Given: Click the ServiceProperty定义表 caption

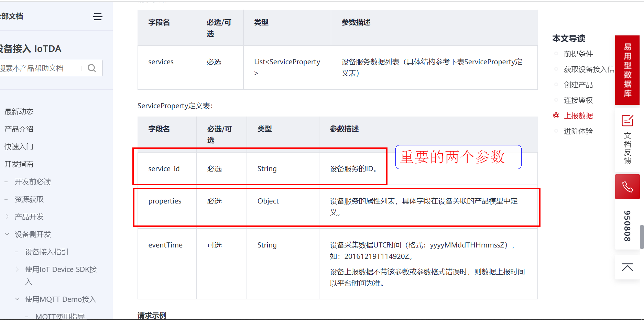Looking at the screenshot, I should coord(175,106).
